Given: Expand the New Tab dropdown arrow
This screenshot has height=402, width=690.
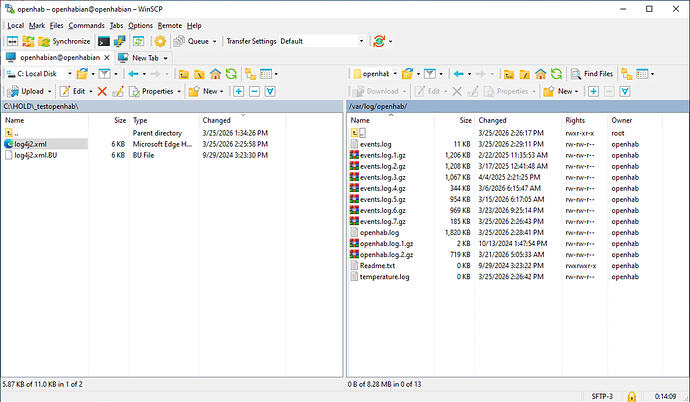Looking at the screenshot, I should tap(165, 58).
